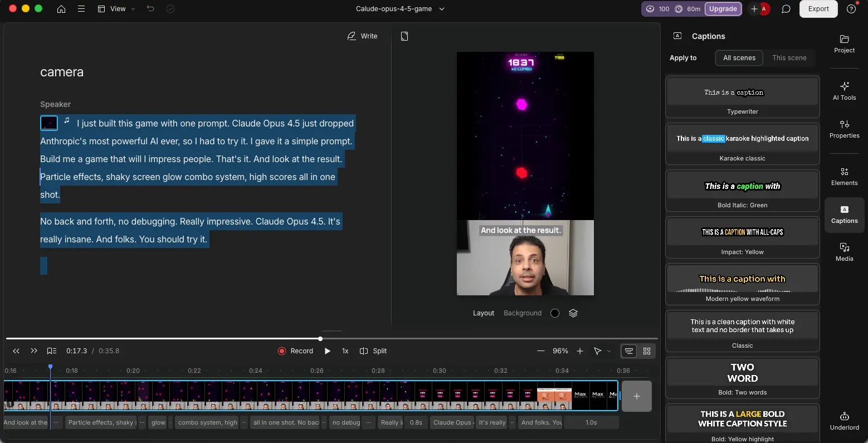This screenshot has width=868, height=443.
Task: Click the layers icon beside the color swatch
Action: coord(573,313)
